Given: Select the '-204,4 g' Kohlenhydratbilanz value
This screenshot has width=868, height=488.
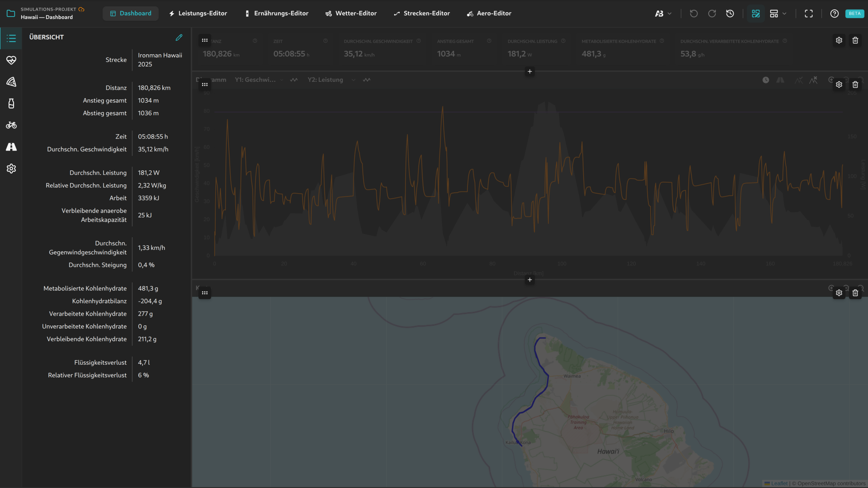Looking at the screenshot, I should pos(150,301).
